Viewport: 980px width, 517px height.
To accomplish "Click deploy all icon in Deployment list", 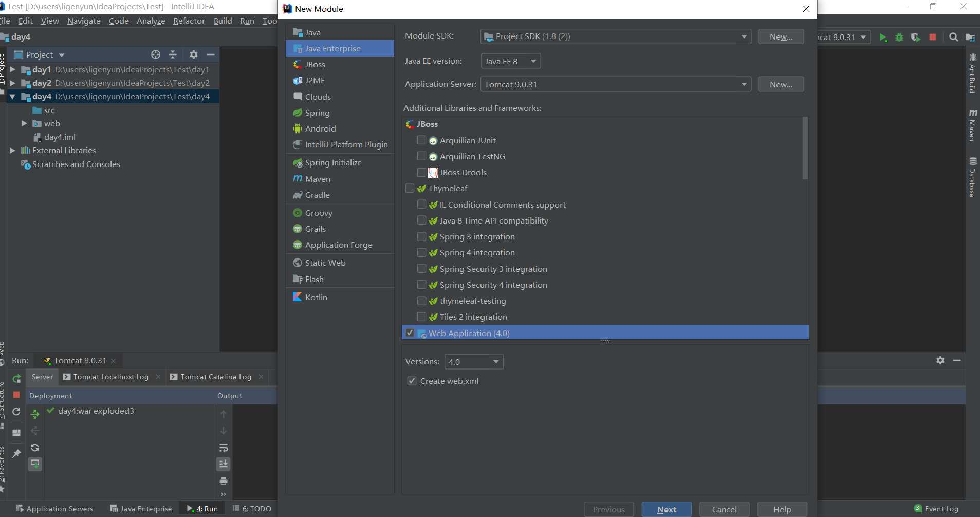I will click(35, 414).
